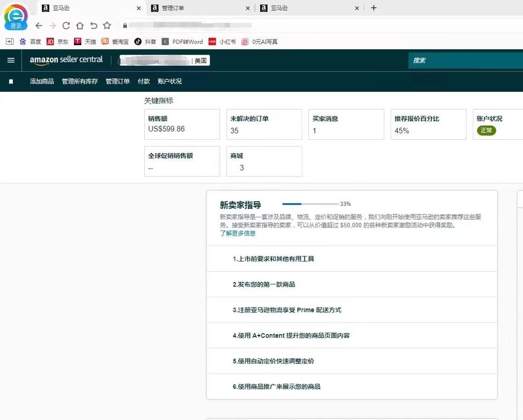Click the 正常 account status badge

pos(486,131)
